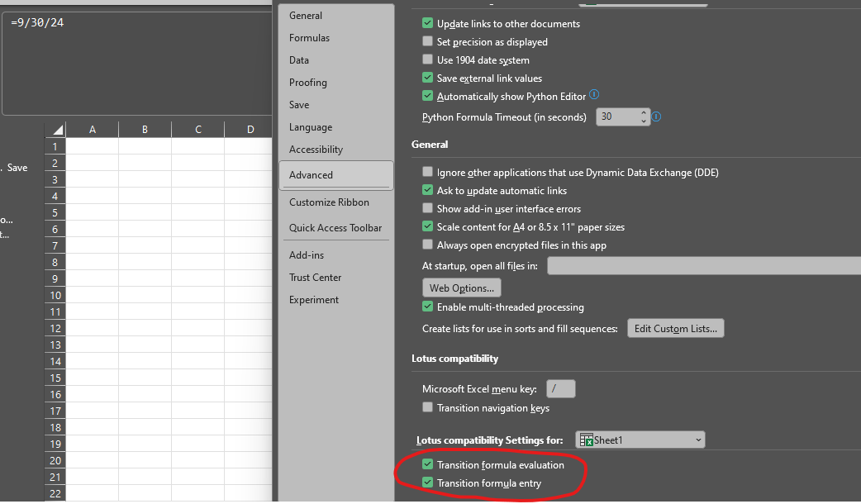
Task: Open the Language options category
Action: click(x=311, y=127)
